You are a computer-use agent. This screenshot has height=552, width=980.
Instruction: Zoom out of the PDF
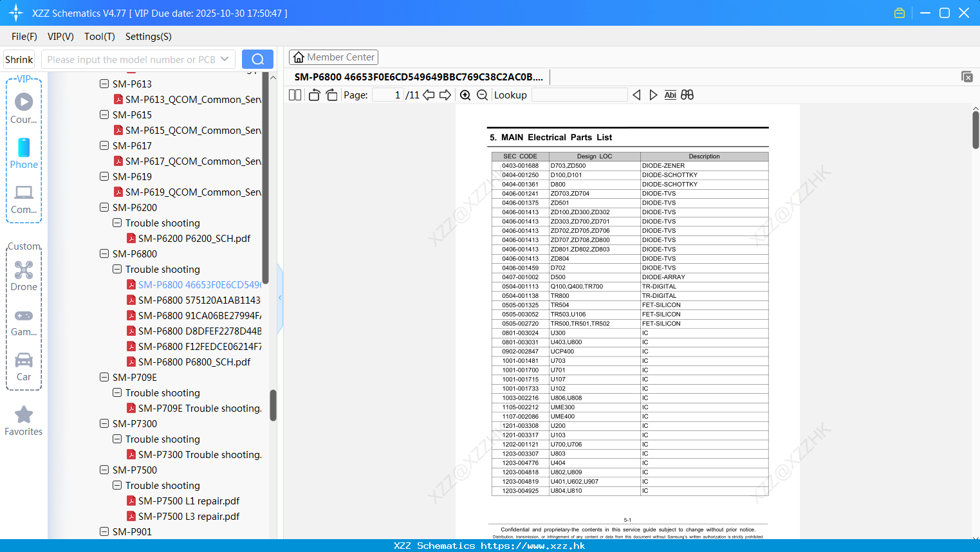point(482,95)
